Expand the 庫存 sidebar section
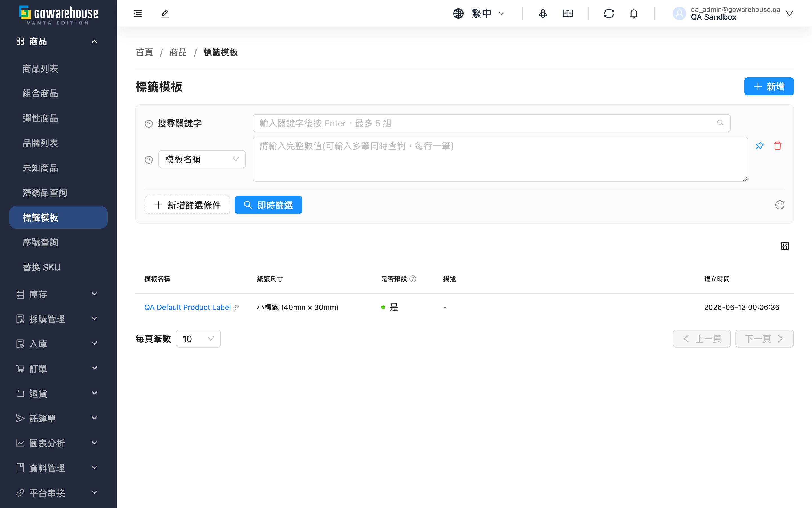This screenshot has width=812, height=508. (x=58, y=294)
